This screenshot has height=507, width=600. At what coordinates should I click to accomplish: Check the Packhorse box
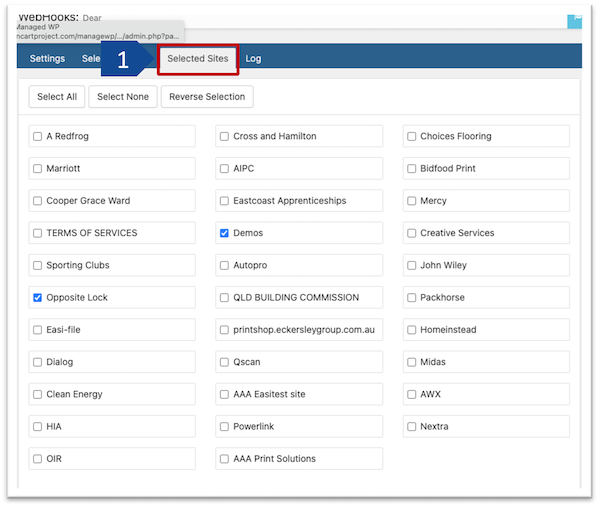pyautogui.click(x=412, y=298)
